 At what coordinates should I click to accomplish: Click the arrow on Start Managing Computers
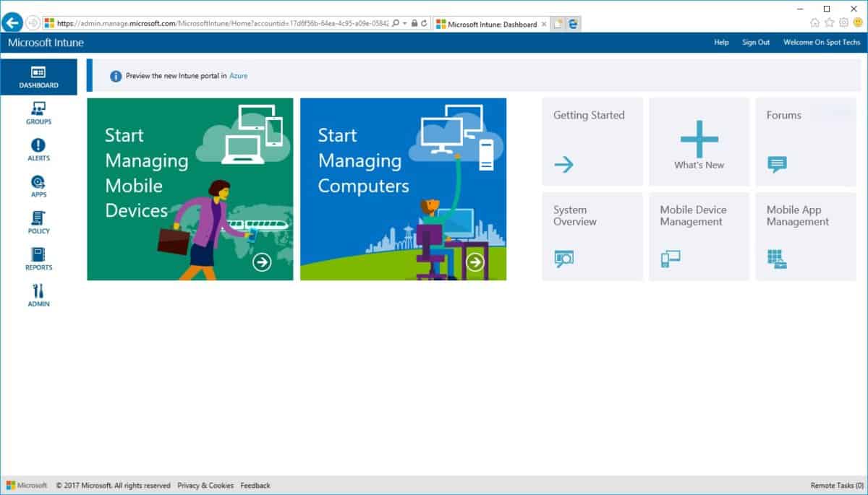tap(475, 262)
